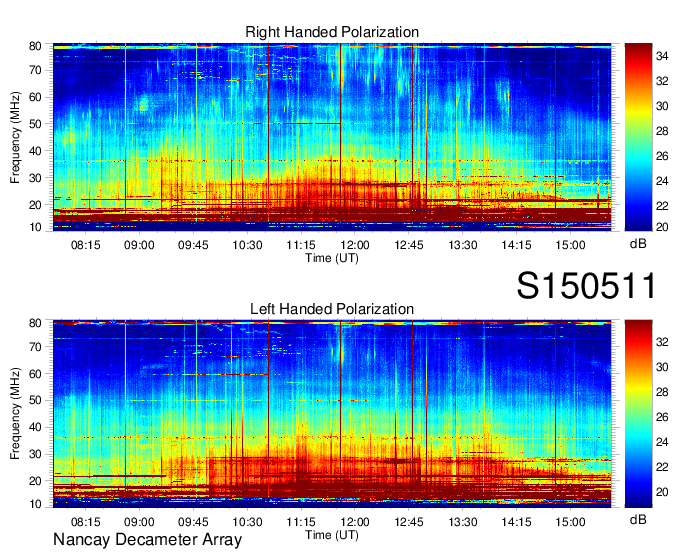Click the 09:45 time tick on Left Handed plot
680x552 pixels.
(x=193, y=522)
